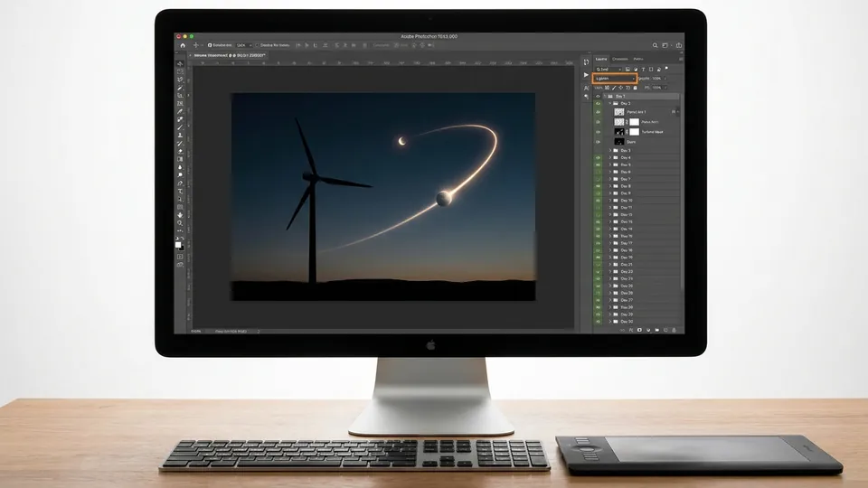The width and height of the screenshot is (868, 488).
Task: Select the Clone Stamp tool
Action: pos(180,135)
